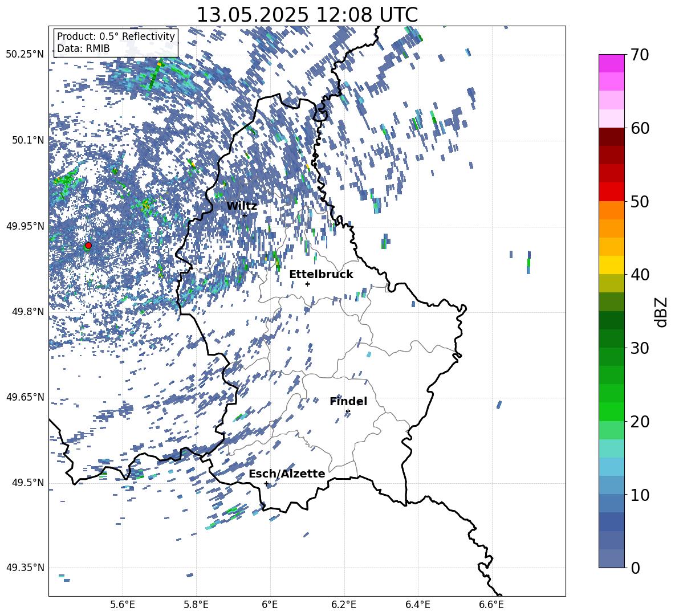Click the Ettelbruck city label
The image size is (675, 616).
pos(321,275)
